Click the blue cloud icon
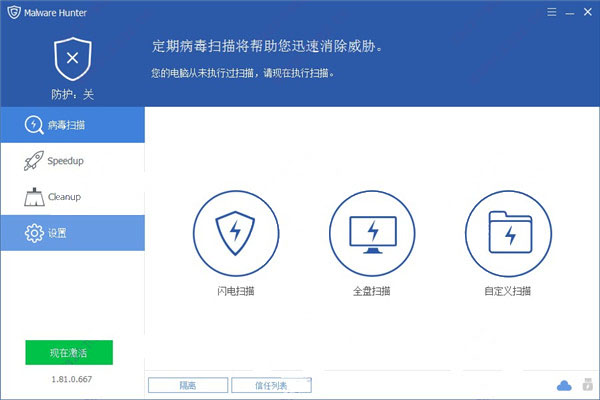Screen dimensions: 600x400 [564, 385]
